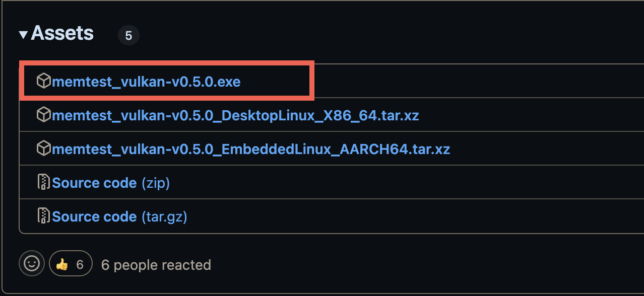This screenshot has height=296, width=644.
Task: Open the smiley add-reaction picker
Action: 32,263
